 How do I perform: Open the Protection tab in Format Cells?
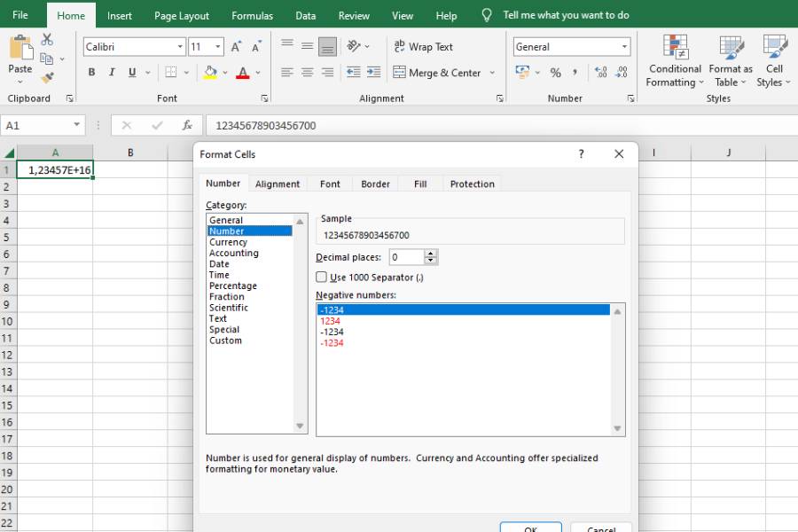[x=473, y=184]
